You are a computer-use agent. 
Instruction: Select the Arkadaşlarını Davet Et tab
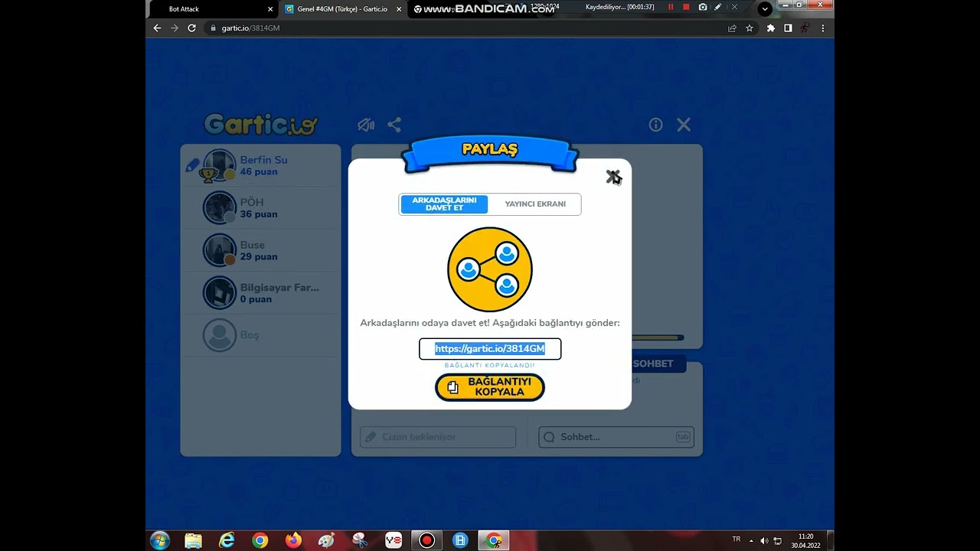pyautogui.click(x=444, y=204)
